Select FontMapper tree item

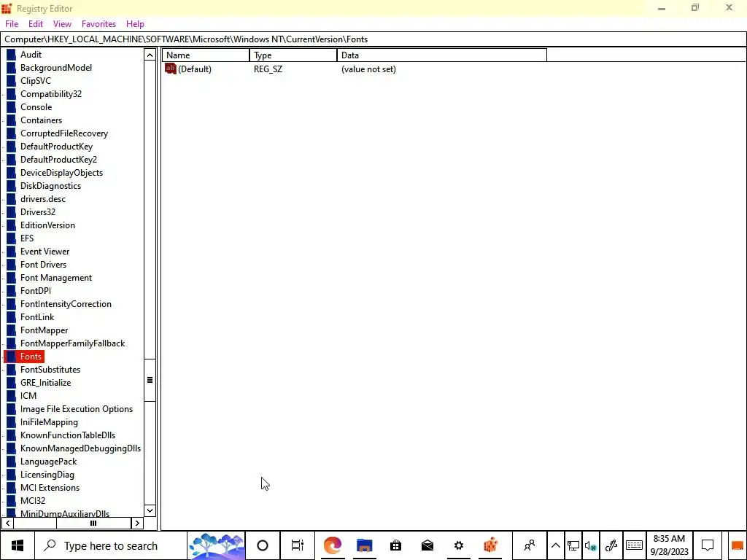pyautogui.click(x=44, y=330)
